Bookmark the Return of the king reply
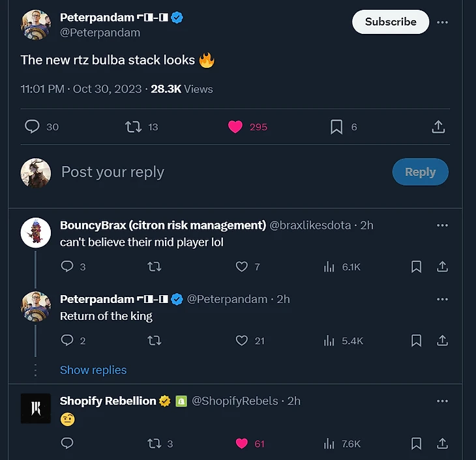476x460 pixels. (x=416, y=341)
